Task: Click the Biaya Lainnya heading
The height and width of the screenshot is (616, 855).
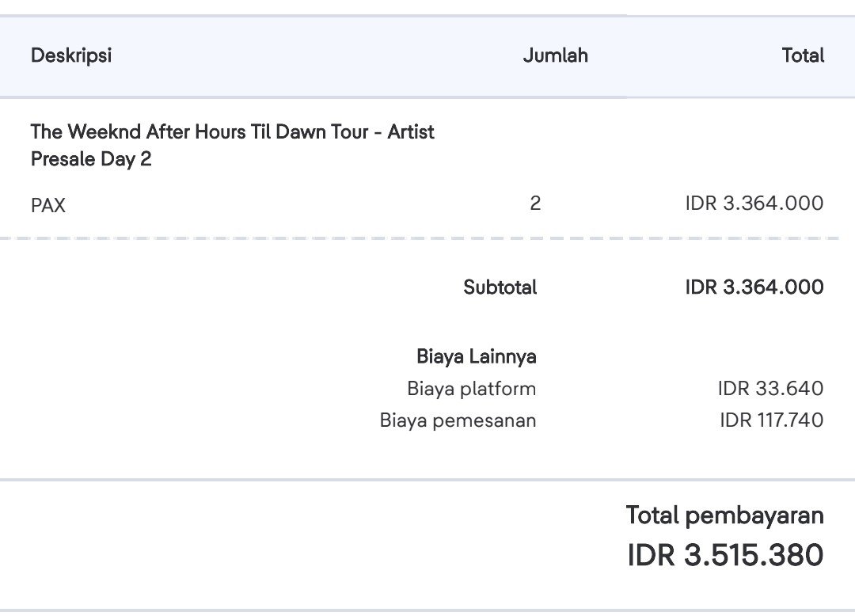Action: click(476, 356)
